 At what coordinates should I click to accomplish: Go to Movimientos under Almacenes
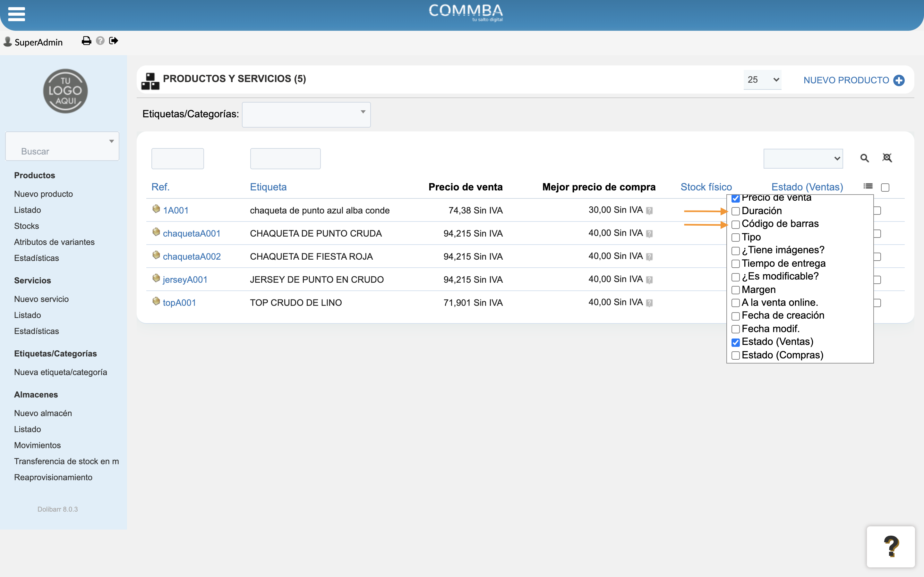[38, 445]
